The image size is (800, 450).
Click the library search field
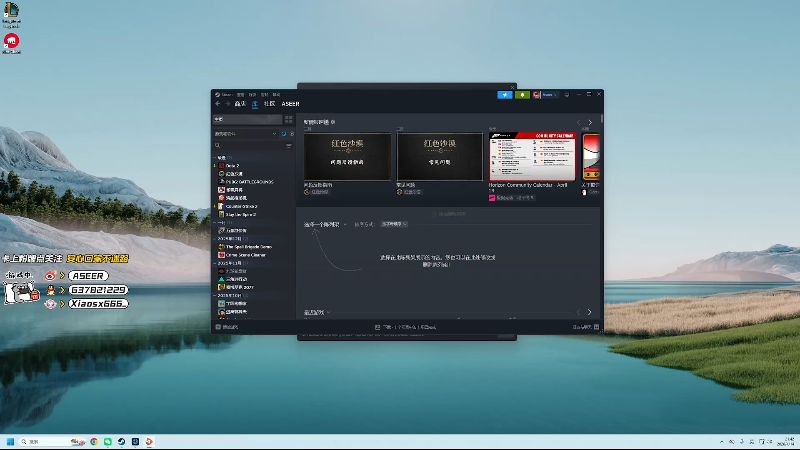248,145
